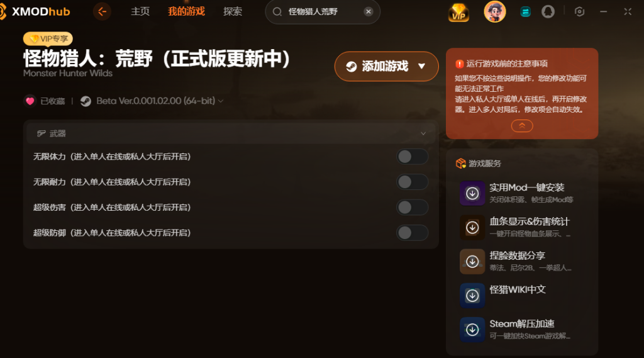Clear the search field with X
The image size is (644, 358).
[x=369, y=11]
